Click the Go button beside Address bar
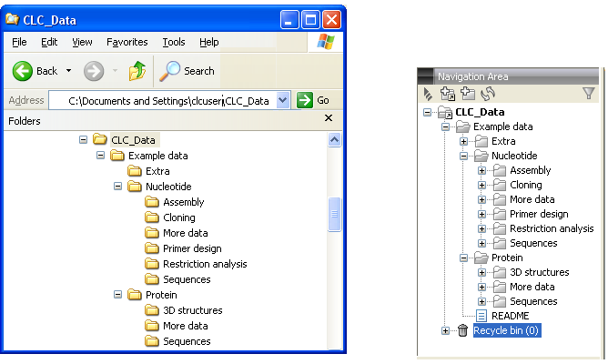Image resolution: width=608 pixels, height=364 pixels. pyautogui.click(x=313, y=100)
